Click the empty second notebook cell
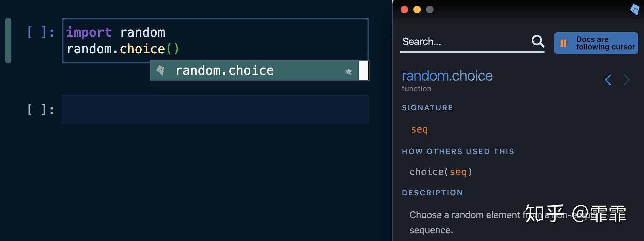This screenshot has width=644, height=241. point(215,109)
